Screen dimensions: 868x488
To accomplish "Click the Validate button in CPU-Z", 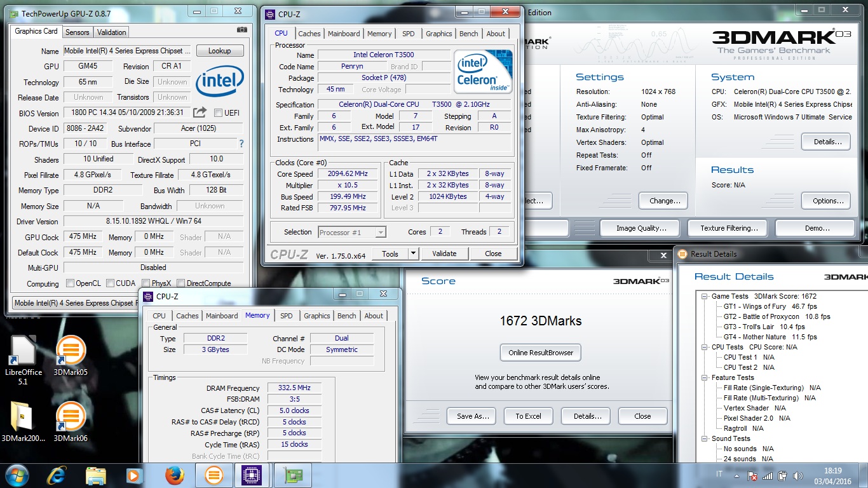I will (444, 254).
